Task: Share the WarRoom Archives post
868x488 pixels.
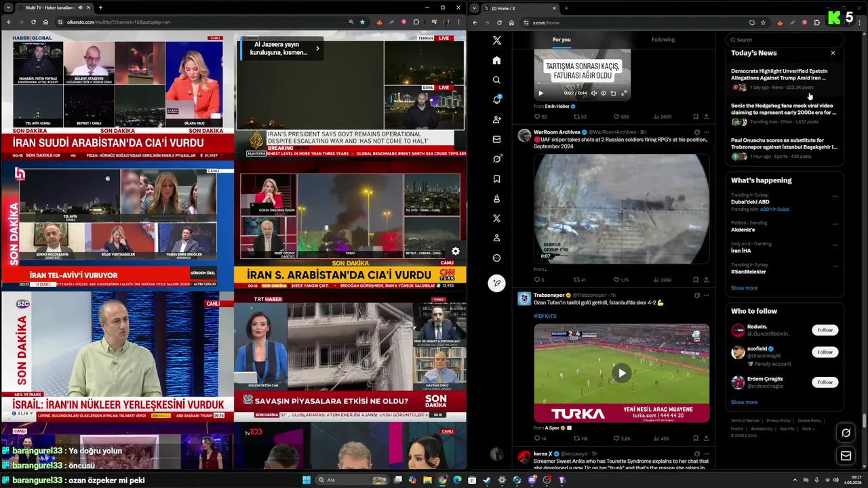Action: click(x=706, y=279)
